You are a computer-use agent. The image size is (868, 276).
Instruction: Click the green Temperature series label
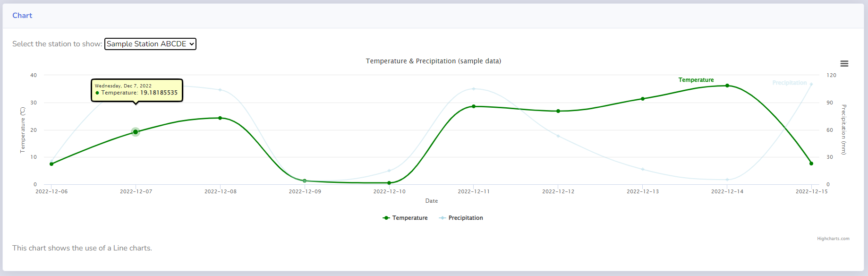(696, 80)
